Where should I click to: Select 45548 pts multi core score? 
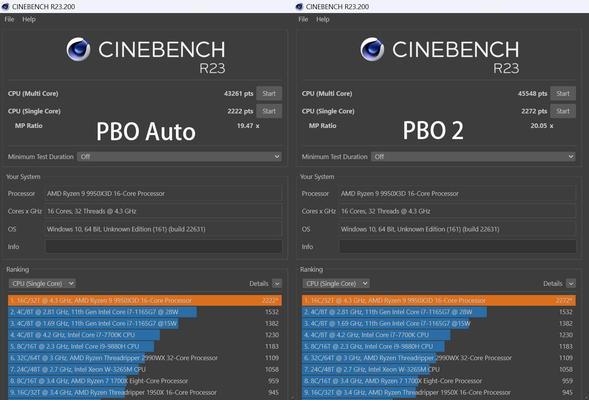532,94
